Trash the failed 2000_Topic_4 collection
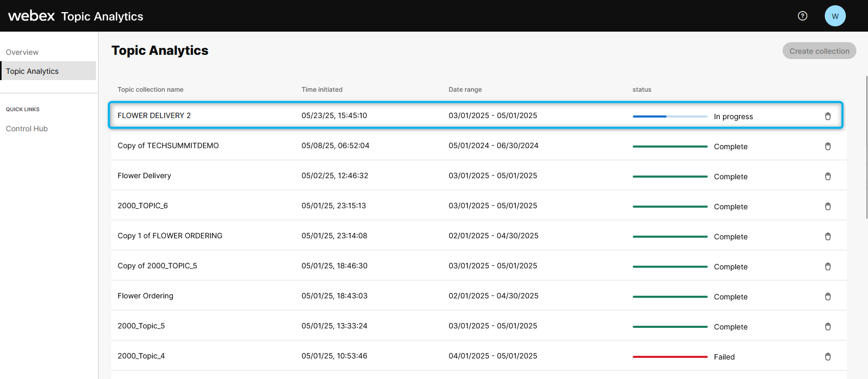The width and height of the screenshot is (868, 379). [827, 357]
